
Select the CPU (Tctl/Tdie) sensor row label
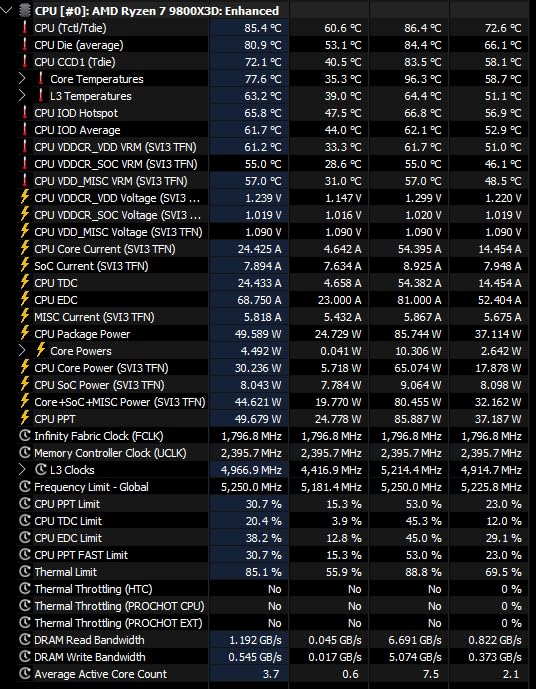[70, 28]
